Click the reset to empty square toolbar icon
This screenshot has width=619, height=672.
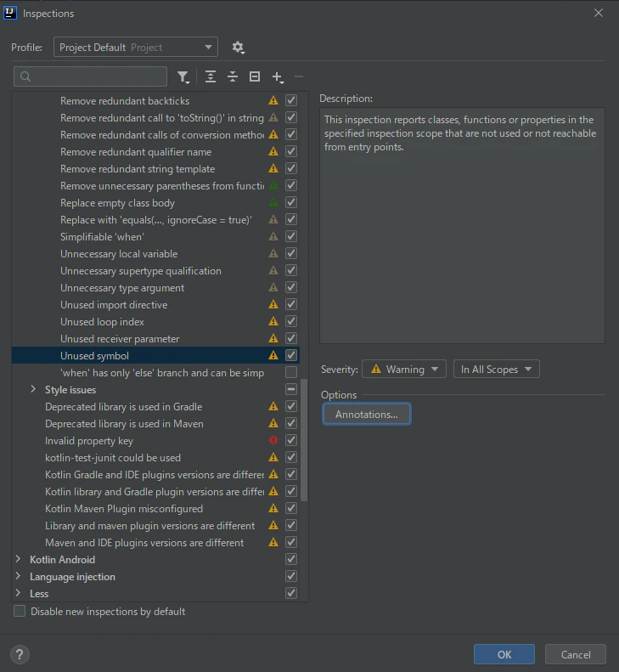click(x=255, y=76)
